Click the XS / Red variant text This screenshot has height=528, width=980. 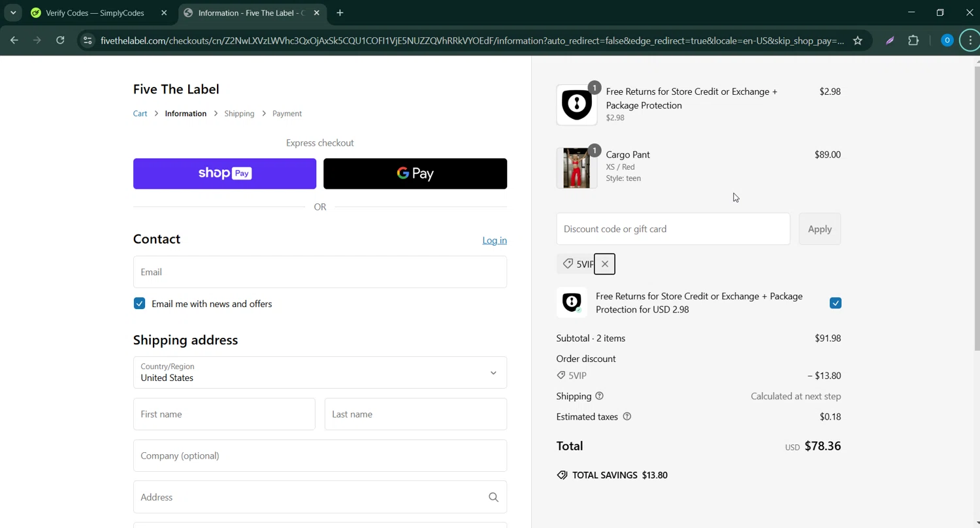(x=620, y=167)
